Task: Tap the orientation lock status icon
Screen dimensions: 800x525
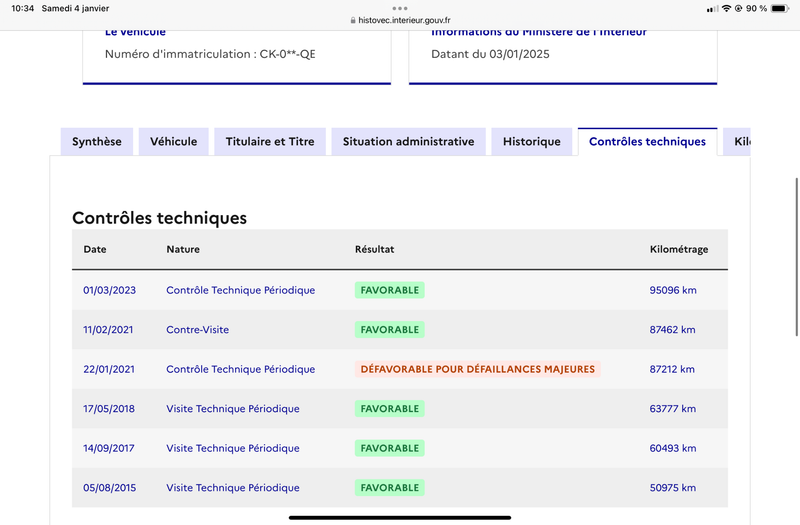Action: click(x=738, y=8)
